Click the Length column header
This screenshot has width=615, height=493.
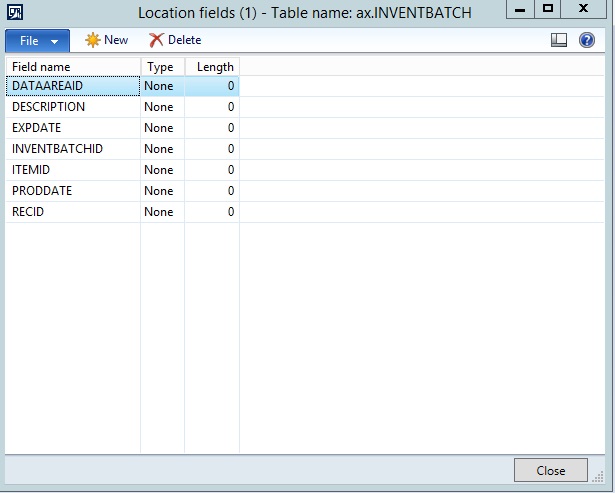click(x=212, y=67)
